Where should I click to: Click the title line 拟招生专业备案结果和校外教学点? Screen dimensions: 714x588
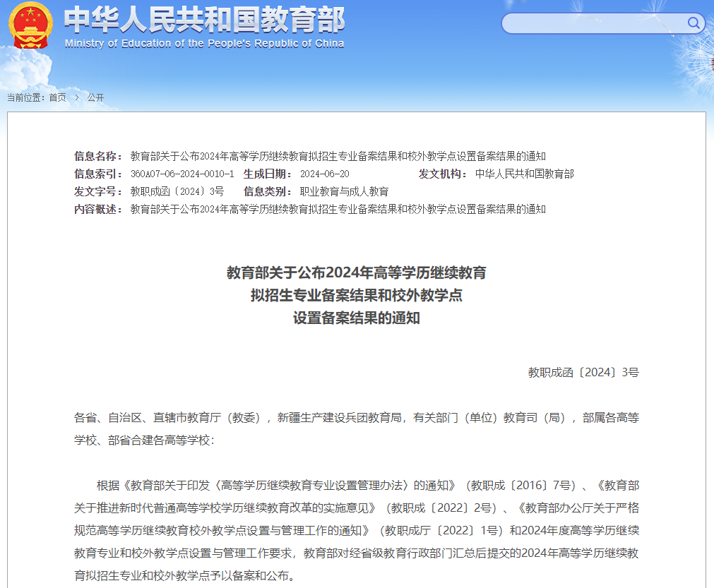[357, 295]
